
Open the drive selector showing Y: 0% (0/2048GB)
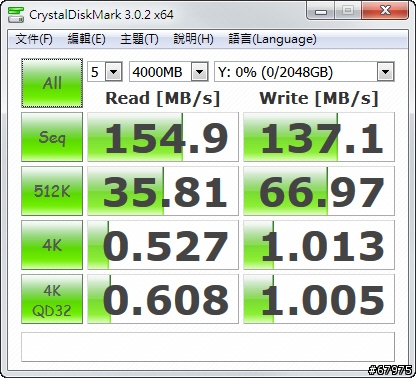click(x=304, y=72)
